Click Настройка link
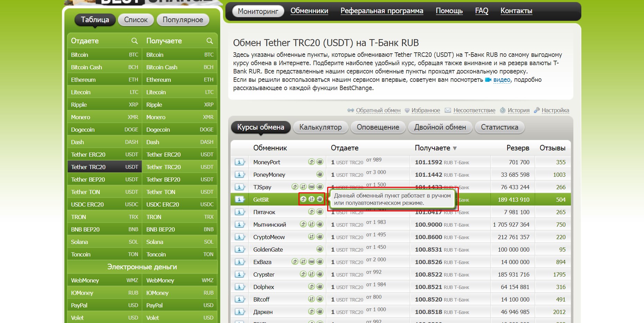644x323 pixels. tap(555, 110)
